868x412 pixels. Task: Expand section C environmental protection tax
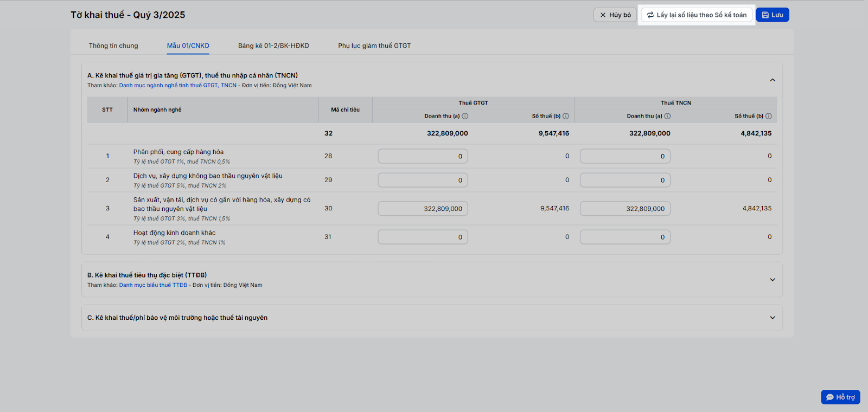pyautogui.click(x=773, y=318)
